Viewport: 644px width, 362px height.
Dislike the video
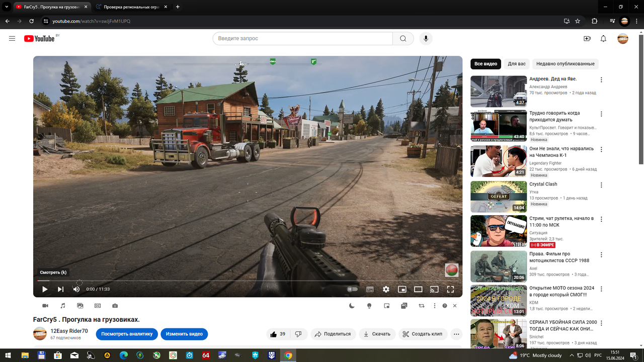click(x=298, y=334)
